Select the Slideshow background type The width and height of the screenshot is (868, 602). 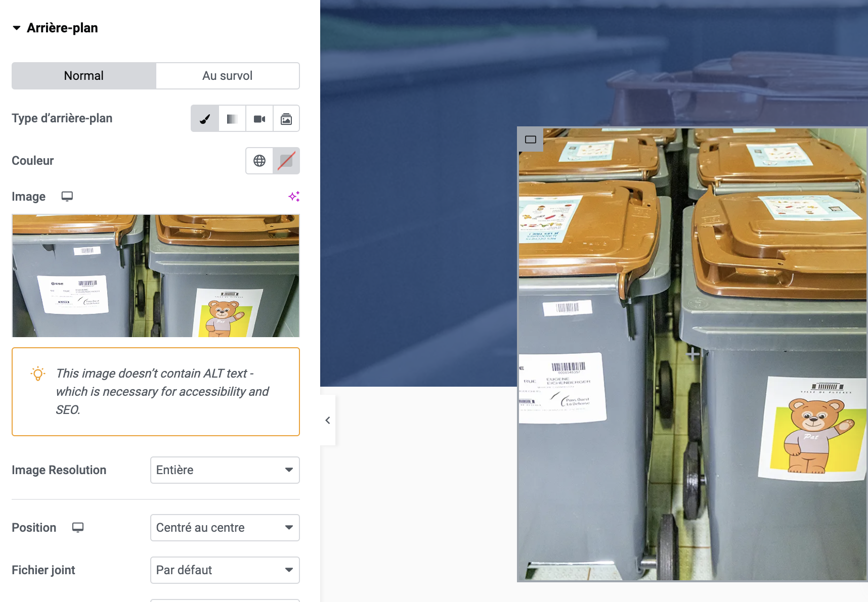pos(286,119)
